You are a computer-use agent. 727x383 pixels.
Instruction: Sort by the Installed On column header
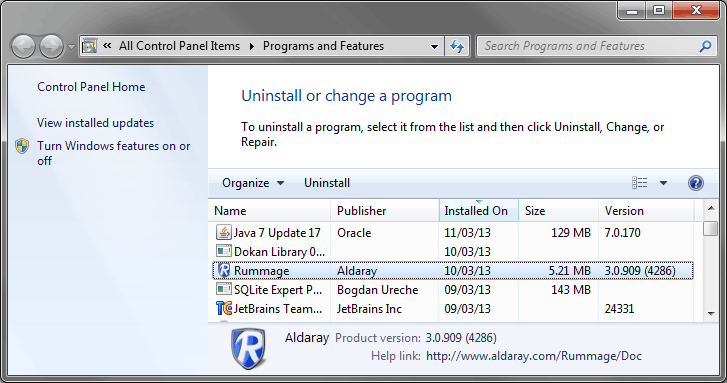[478, 211]
